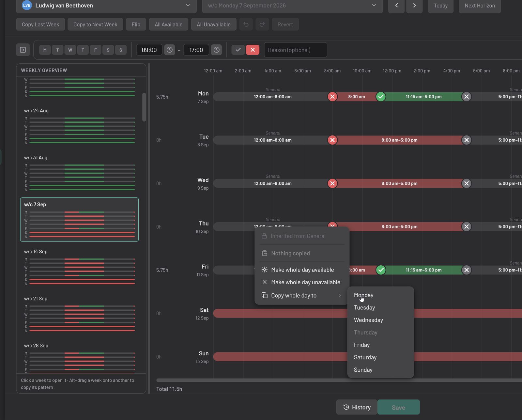Open week w/c 14 Sep thumbnail
This screenshot has width=522, height=420.
coord(79,267)
